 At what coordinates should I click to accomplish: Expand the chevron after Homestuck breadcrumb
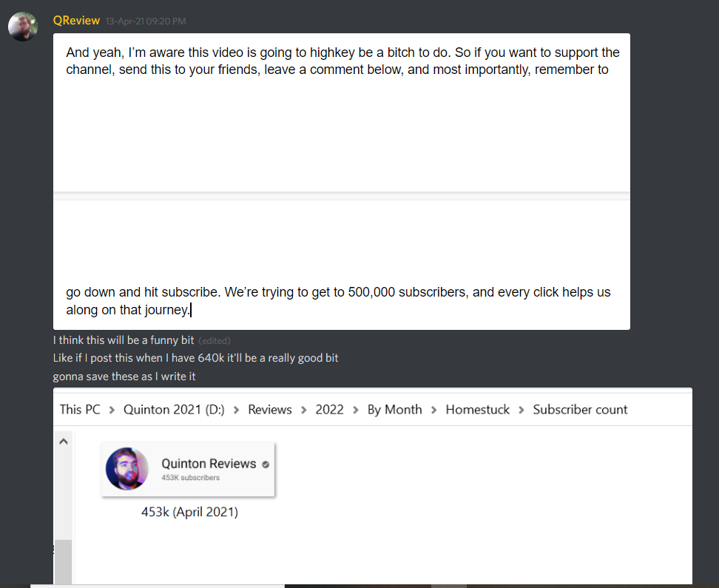[521, 410]
